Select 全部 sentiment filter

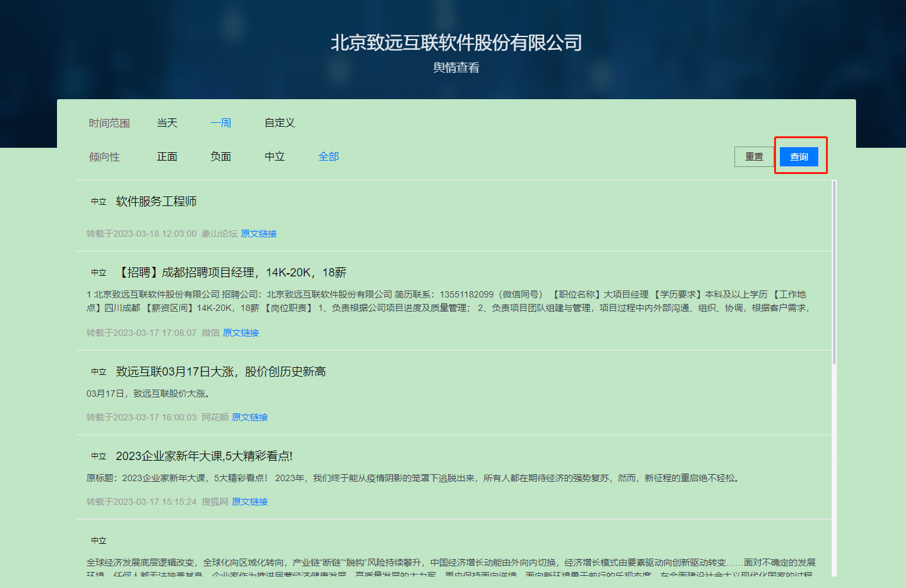pos(328,157)
